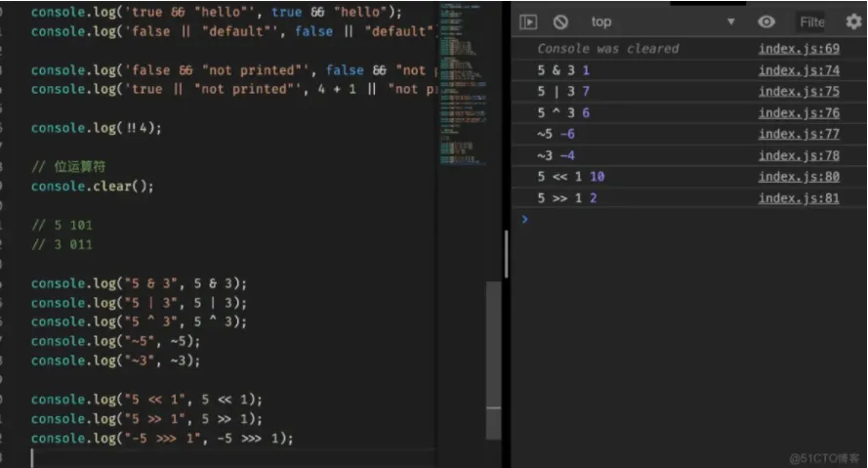Screen dimensions: 868x468
Task: Open source link index.js:81
Action: 799,198
